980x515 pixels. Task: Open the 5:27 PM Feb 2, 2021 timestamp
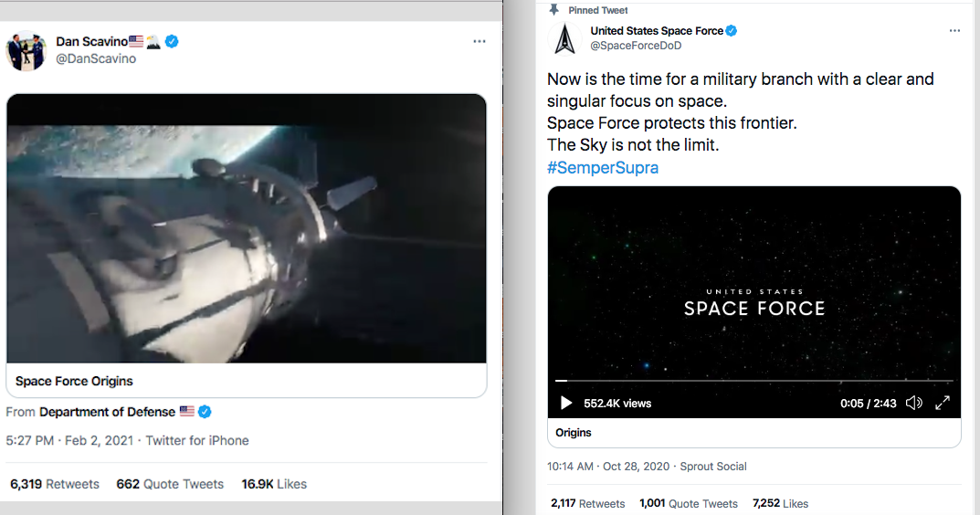pos(69,441)
